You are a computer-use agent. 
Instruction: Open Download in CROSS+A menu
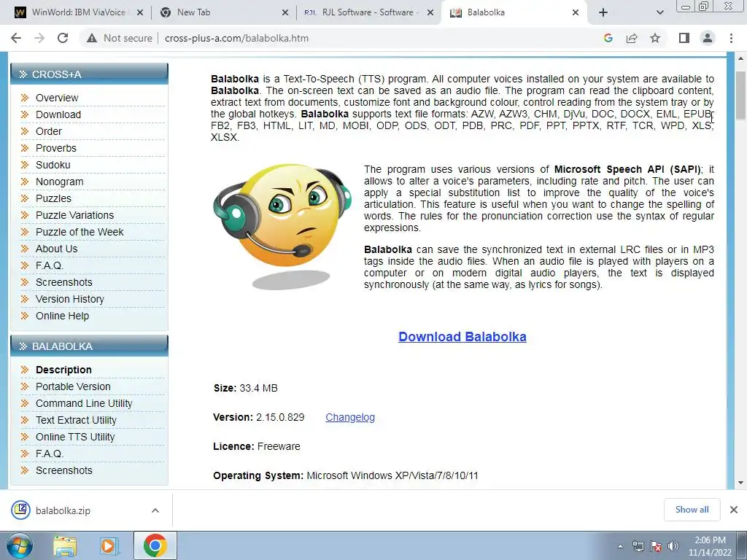58,114
